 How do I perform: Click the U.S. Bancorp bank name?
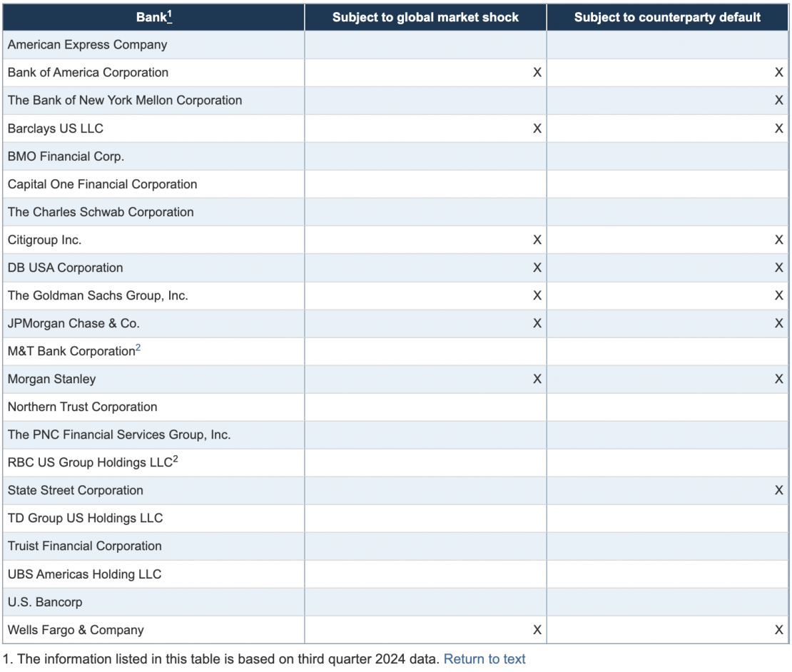point(45,602)
